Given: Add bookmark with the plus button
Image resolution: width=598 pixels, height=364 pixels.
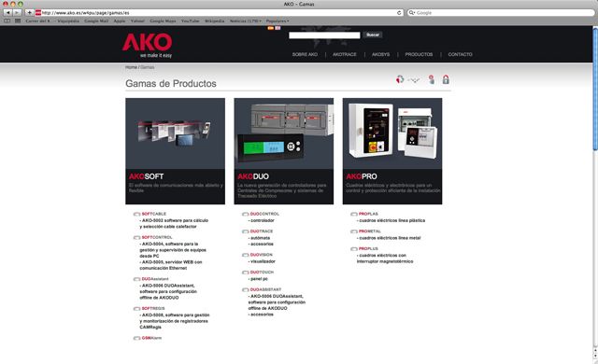Looking at the screenshot, I should point(29,12).
